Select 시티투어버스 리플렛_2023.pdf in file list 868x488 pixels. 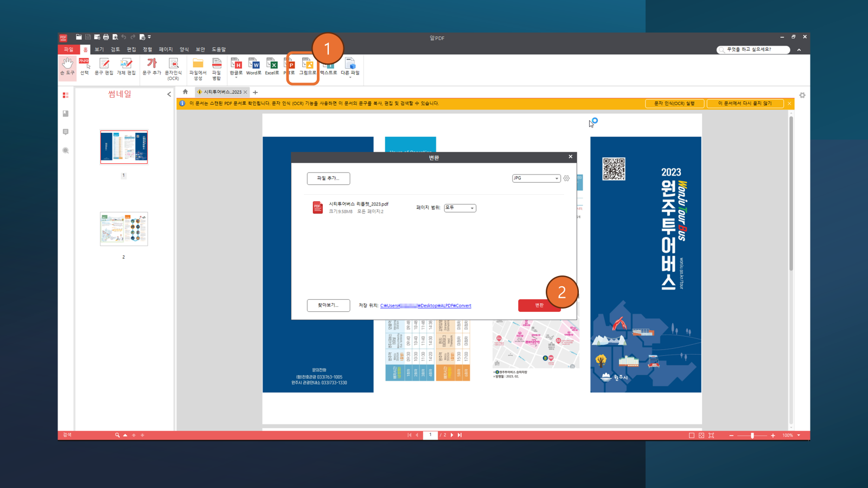tap(358, 204)
